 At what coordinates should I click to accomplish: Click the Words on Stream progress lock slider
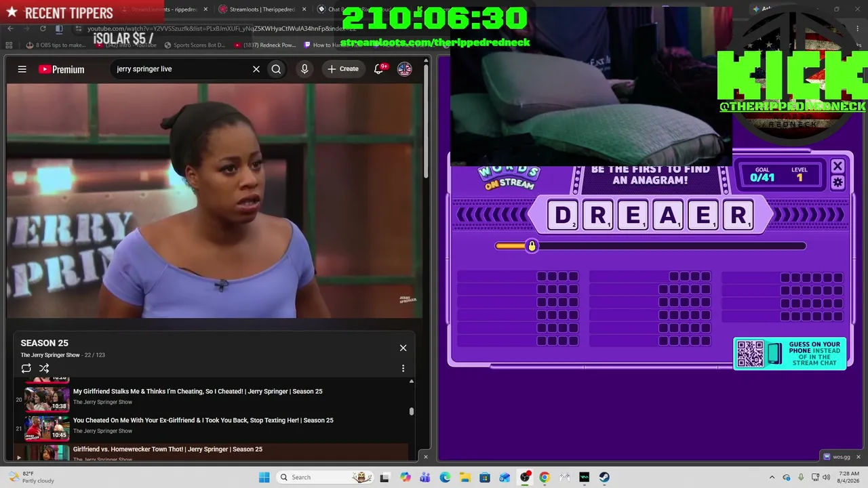click(x=532, y=246)
